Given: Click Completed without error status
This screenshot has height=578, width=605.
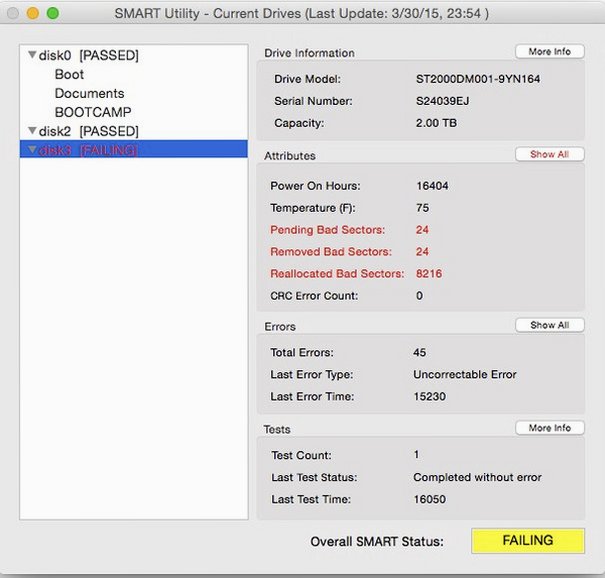Looking at the screenshot, I should click(x=477, y=477).
